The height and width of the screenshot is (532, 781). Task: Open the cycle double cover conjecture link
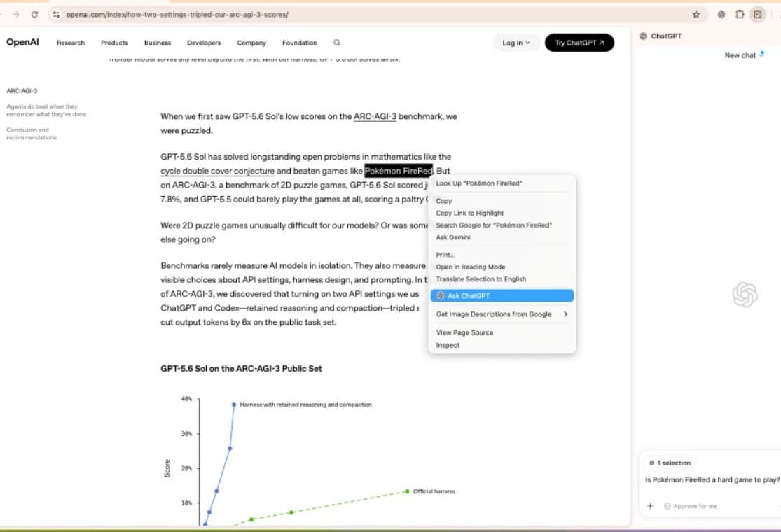pos(217,171)
